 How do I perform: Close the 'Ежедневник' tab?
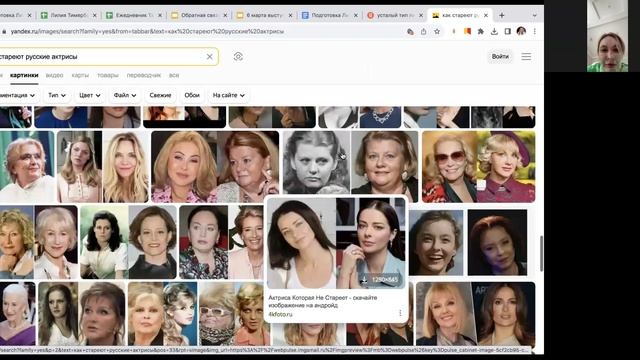(160, 15)
